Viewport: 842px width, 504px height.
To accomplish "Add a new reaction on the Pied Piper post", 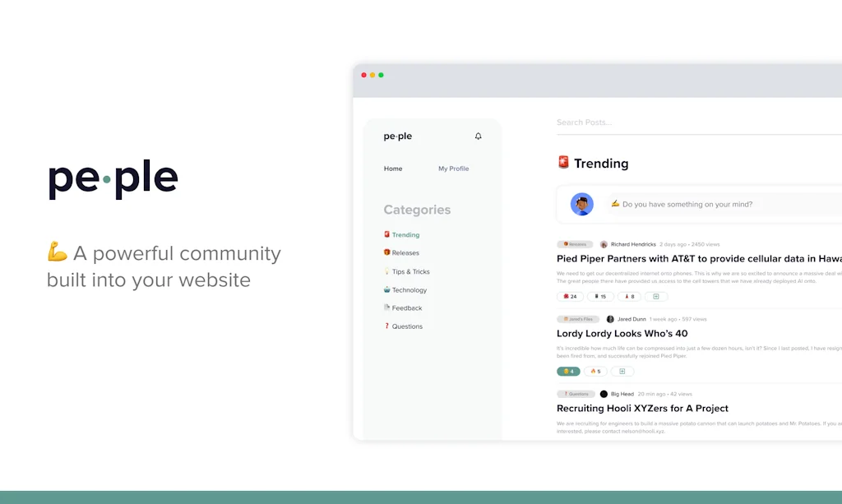I will click(656, 296).
